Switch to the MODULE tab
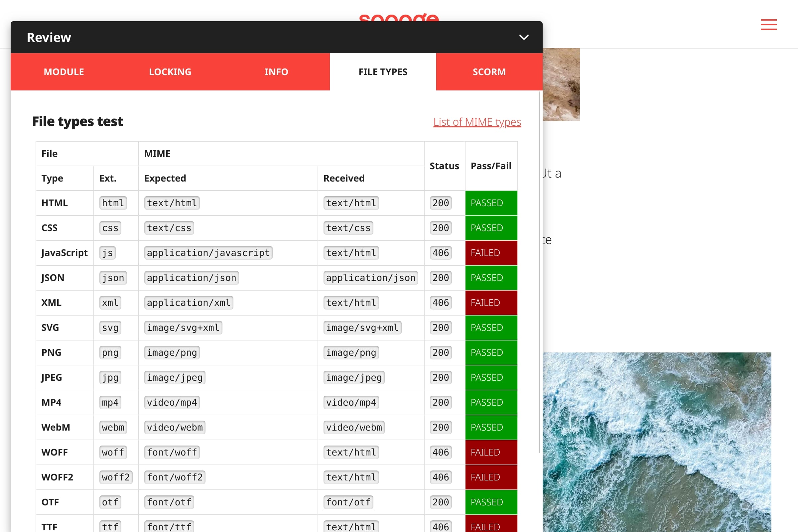 [x=64, y=71]
